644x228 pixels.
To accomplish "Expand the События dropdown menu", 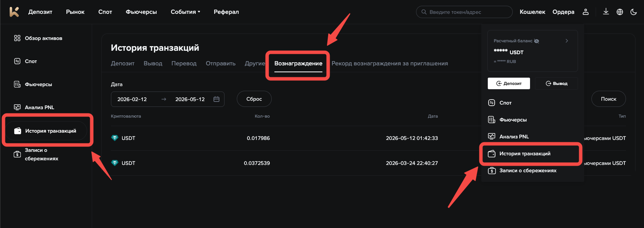I will (185, 12).
